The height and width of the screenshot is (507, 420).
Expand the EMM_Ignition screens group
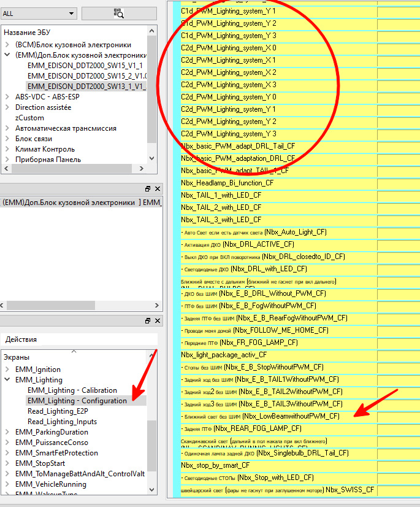7,370
